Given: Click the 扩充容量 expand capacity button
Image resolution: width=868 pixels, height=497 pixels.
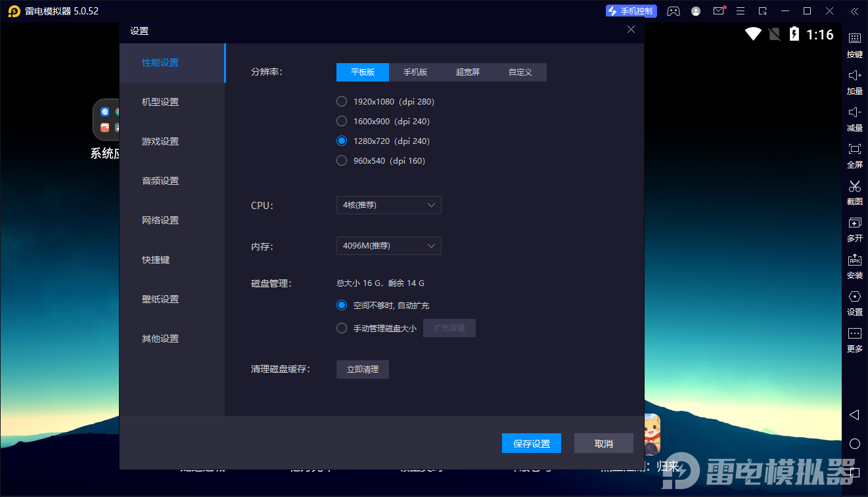Looking at the screenshot, I should pyautogui.click(x=449, y=328).
